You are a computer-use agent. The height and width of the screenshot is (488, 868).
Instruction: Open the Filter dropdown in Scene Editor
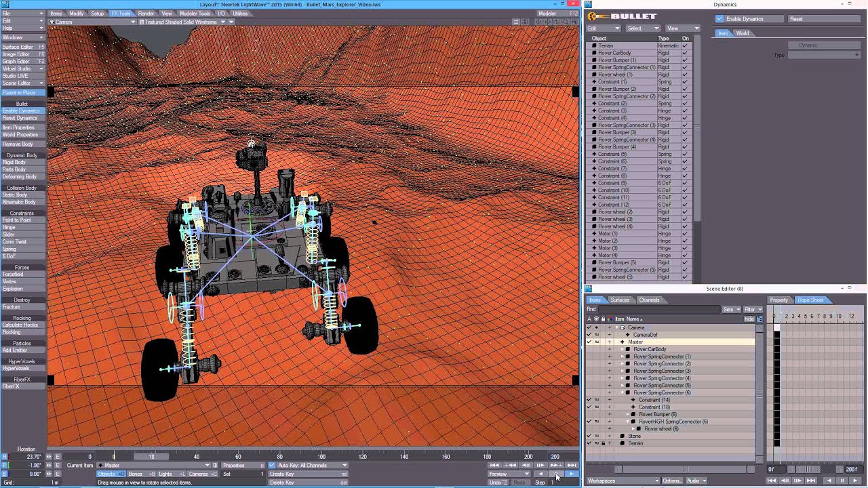(753, 309)
